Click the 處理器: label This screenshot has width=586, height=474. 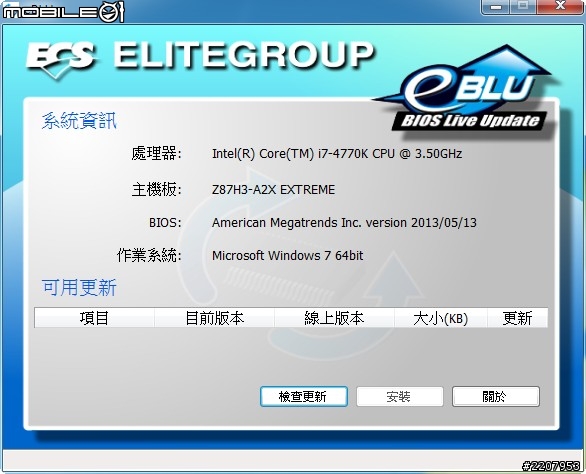point(156,154)
